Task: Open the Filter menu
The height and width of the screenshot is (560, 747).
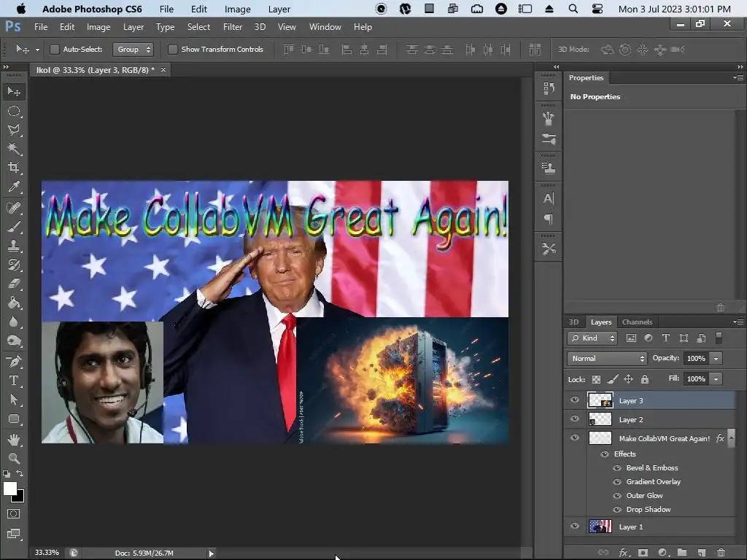Action: [x=233, y=27]
